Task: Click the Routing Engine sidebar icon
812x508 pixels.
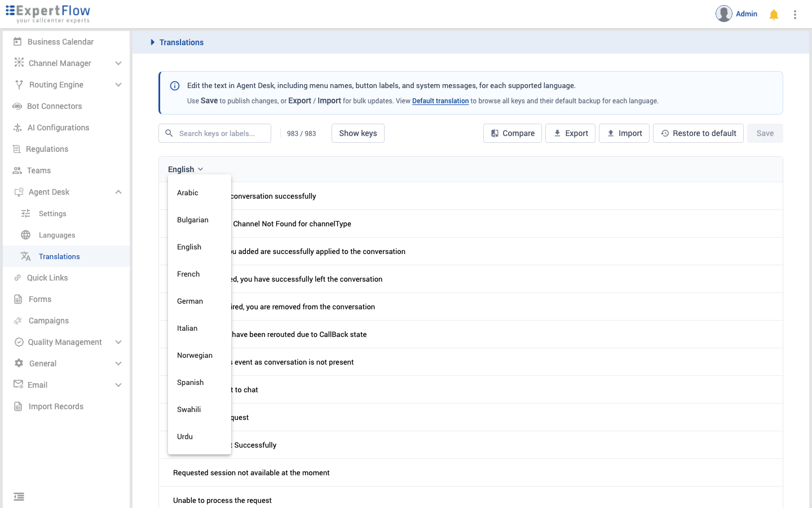Action: coord(19,85)
